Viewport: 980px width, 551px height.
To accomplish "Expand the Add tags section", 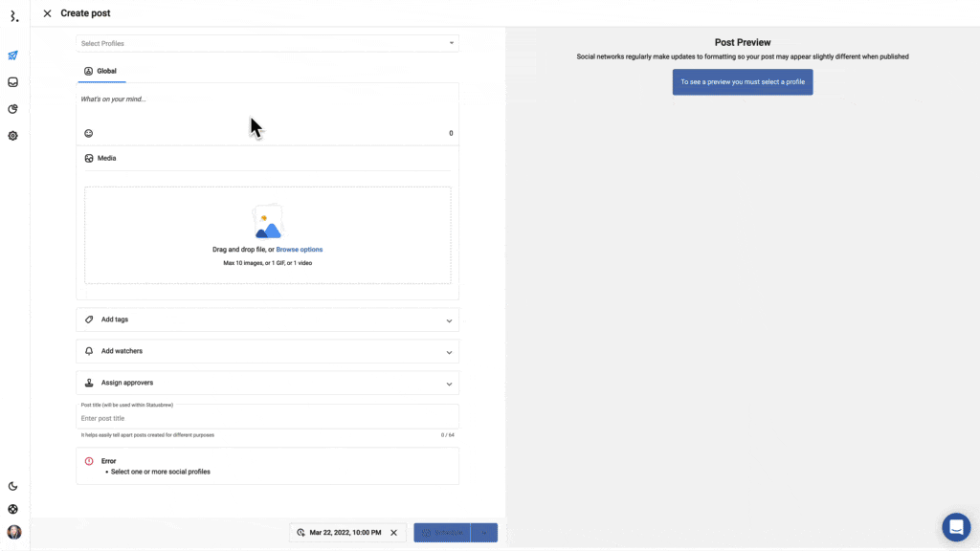I will point(267,320).
